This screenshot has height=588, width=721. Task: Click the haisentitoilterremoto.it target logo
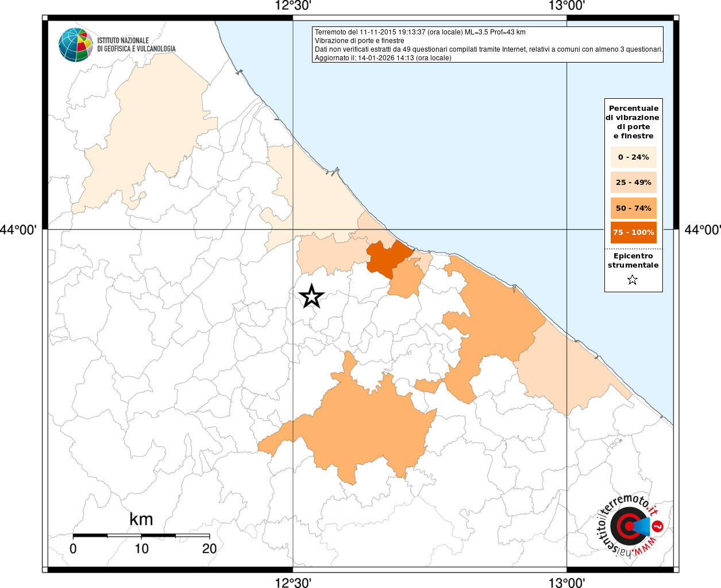click(x=630, y=526)
